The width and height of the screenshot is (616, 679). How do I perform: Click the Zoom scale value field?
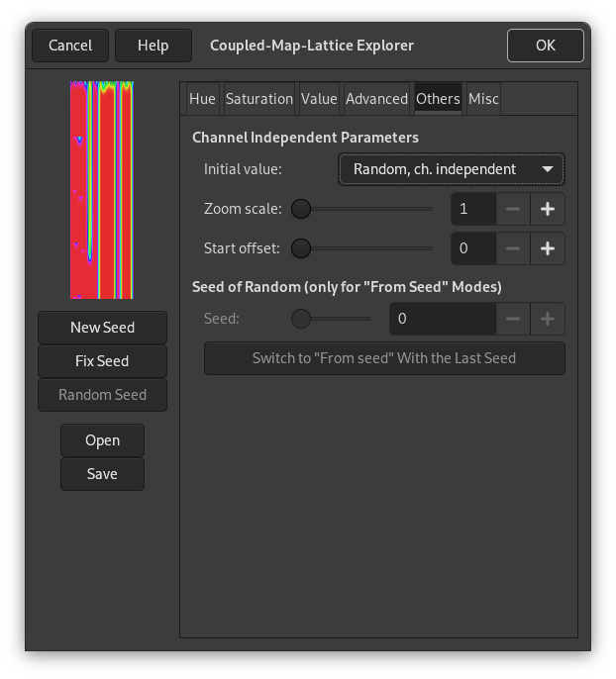click(x=473, y=209)
